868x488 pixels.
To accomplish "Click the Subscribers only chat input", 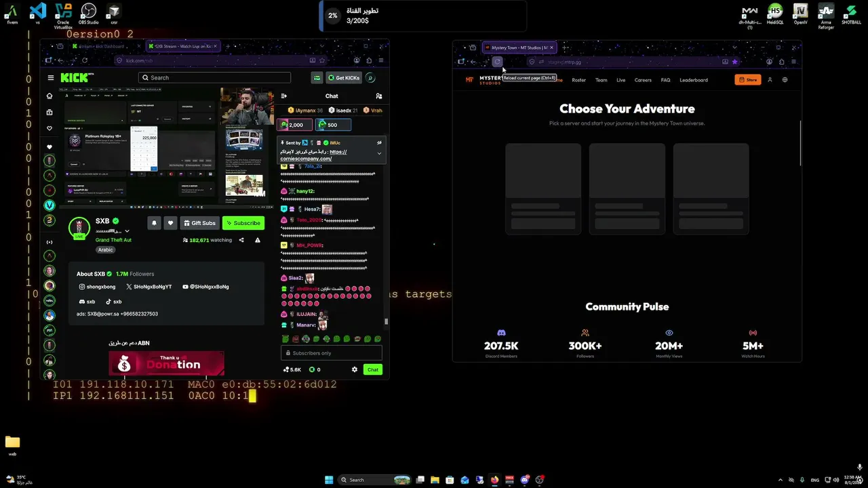I will [x=332, y=353].
